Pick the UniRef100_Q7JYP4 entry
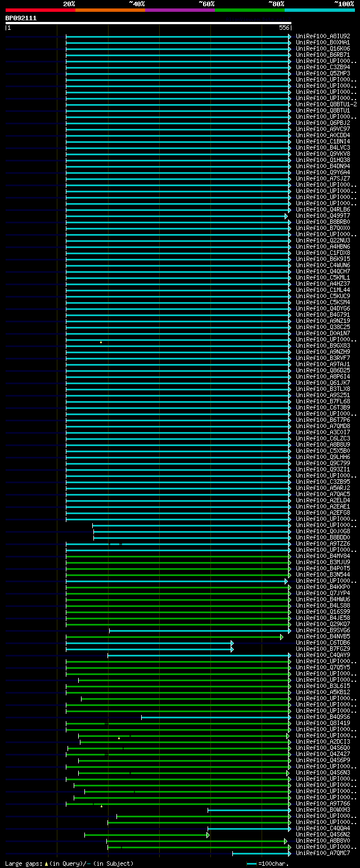Screen dimensions: 360x868 point(323,593)
